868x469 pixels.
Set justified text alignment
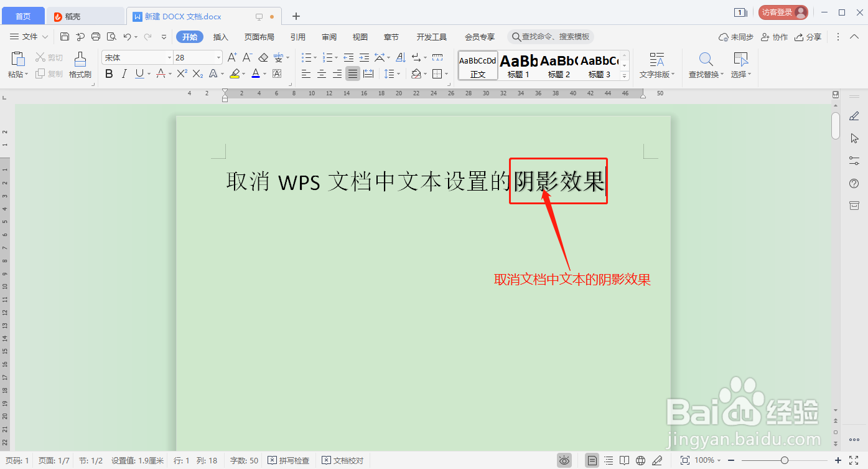click(x=353, y=74)
